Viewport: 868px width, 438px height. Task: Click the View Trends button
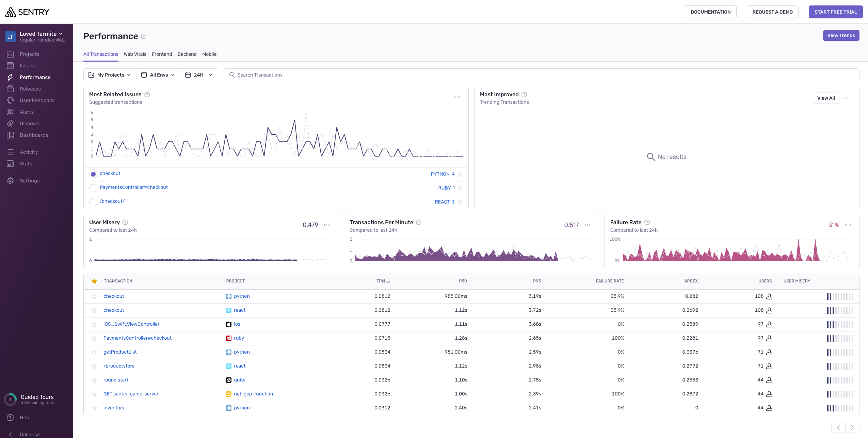(841, 35)
